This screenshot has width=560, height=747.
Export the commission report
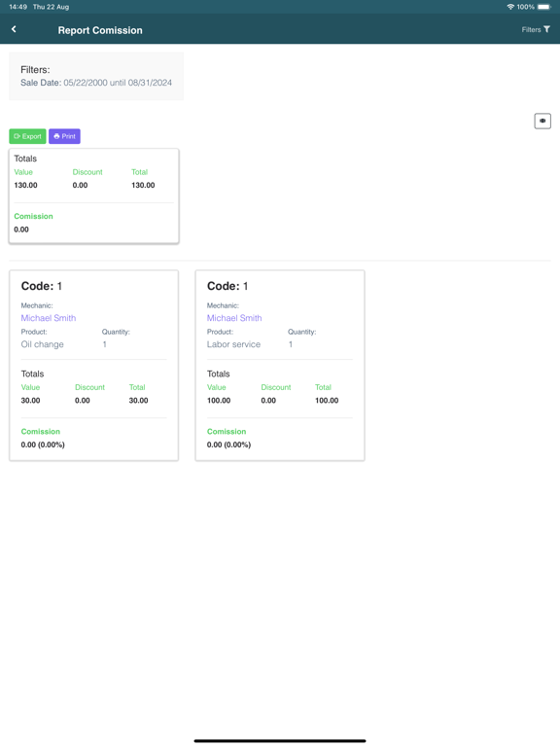(27, 136)
